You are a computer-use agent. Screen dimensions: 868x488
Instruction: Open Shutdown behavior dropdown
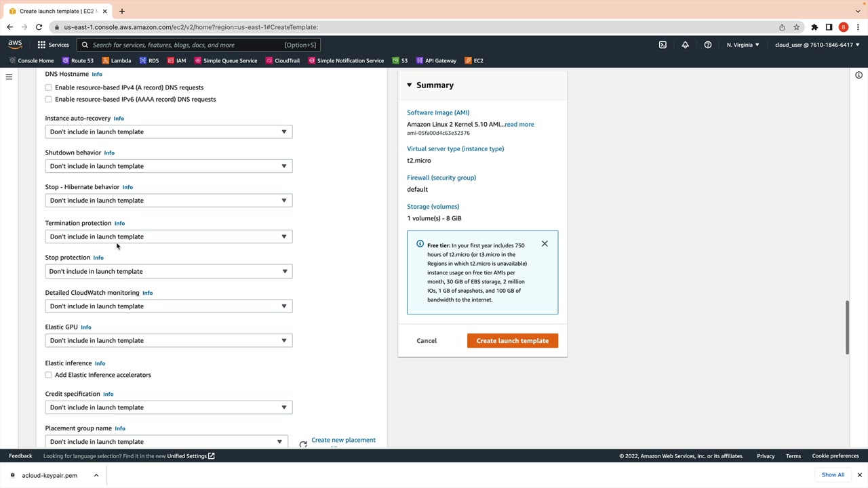pyautogui.click(x=169, y=166)
